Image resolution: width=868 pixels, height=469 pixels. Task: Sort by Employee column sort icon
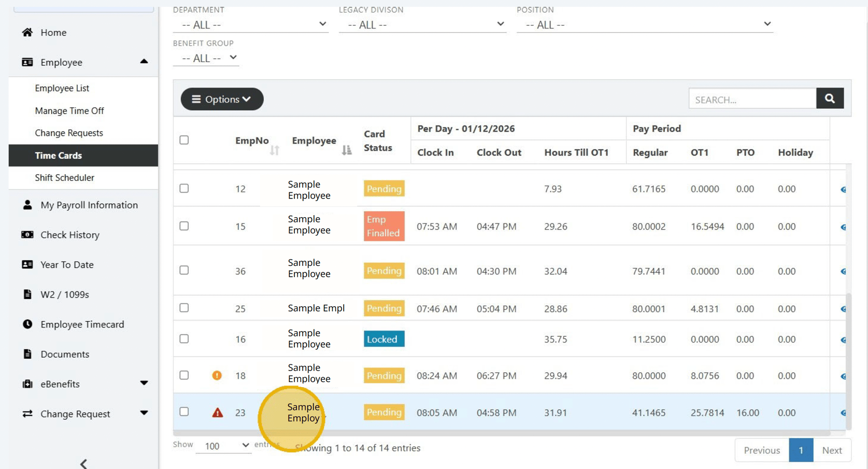pyautogui.click(x=347, y=150)
